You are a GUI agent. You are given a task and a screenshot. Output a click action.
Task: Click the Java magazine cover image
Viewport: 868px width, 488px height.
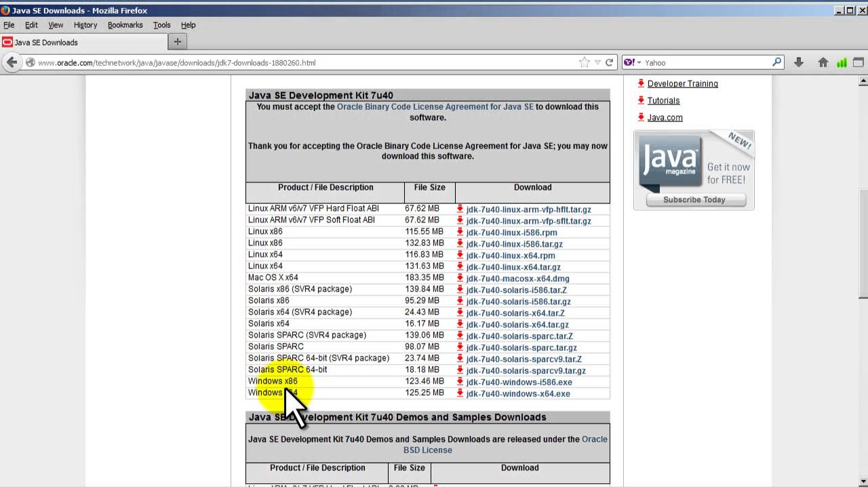(670, 163)
